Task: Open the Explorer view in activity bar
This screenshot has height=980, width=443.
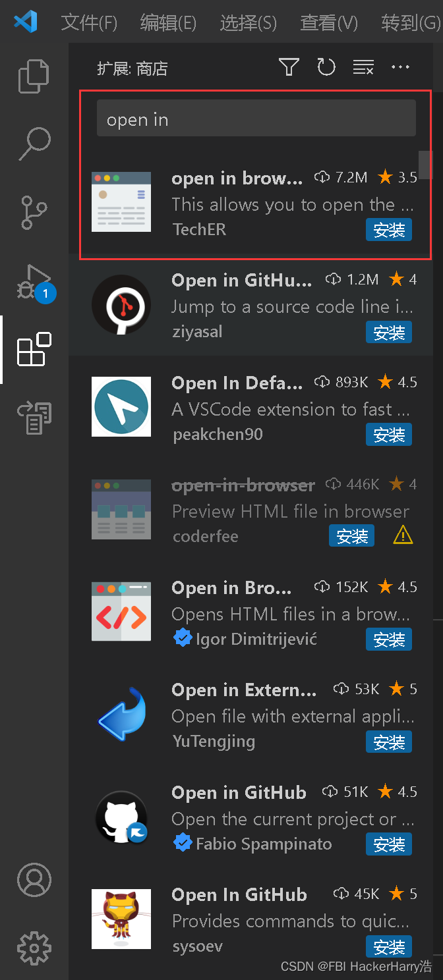Action: click(34, 76)
